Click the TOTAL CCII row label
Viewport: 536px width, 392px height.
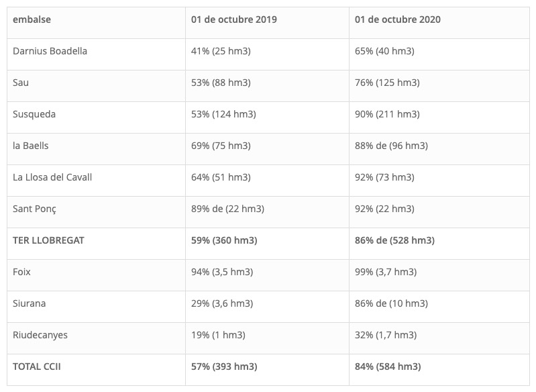click(x=37, y=366)
